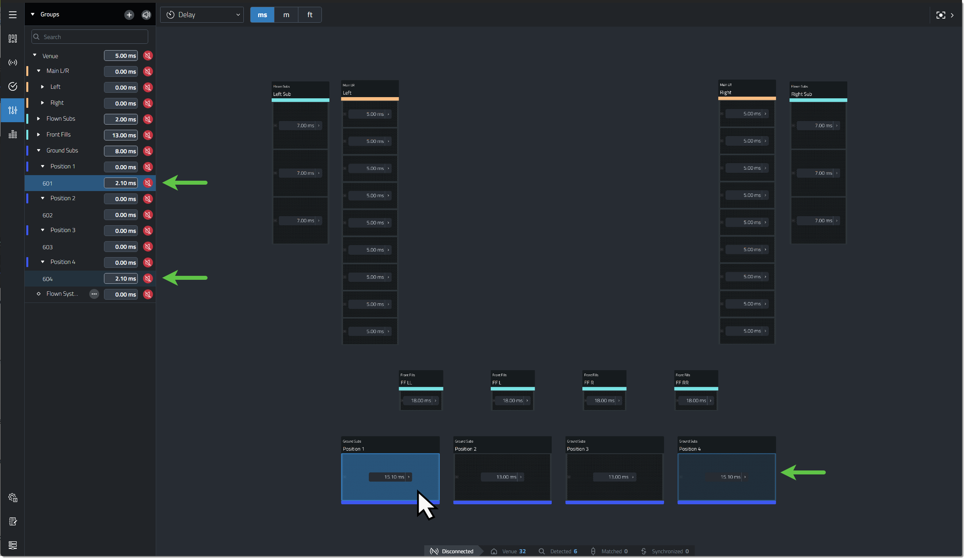Image resolution: width=966 pixels, height=560 pixels.
Task: Select Ground Subs Position 3 speaker block
Action: [x=615, y=477]
